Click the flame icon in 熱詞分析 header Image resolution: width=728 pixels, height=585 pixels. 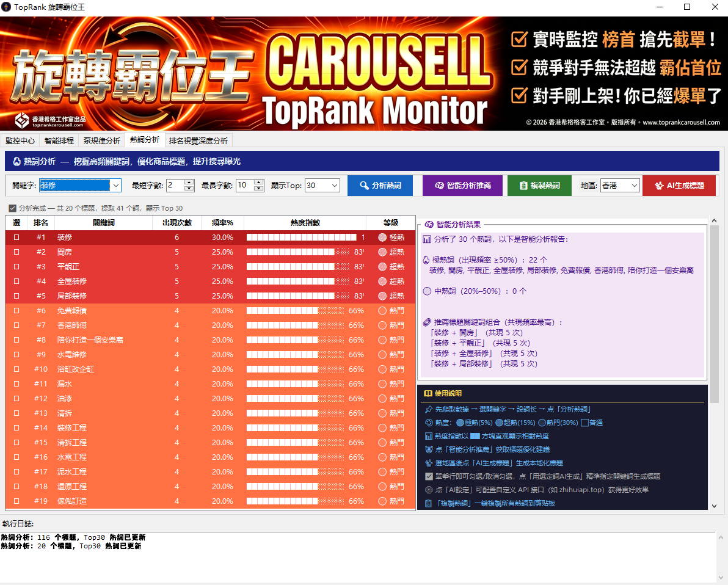pyautogui.click(x=16, y=161)
